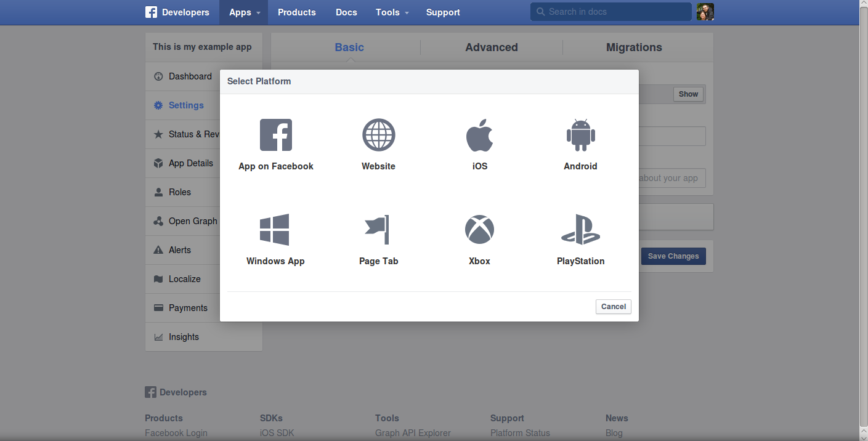This screenshot has height=441, width=868.
Task: Select the Android robot icon
Action: [580, 135]
